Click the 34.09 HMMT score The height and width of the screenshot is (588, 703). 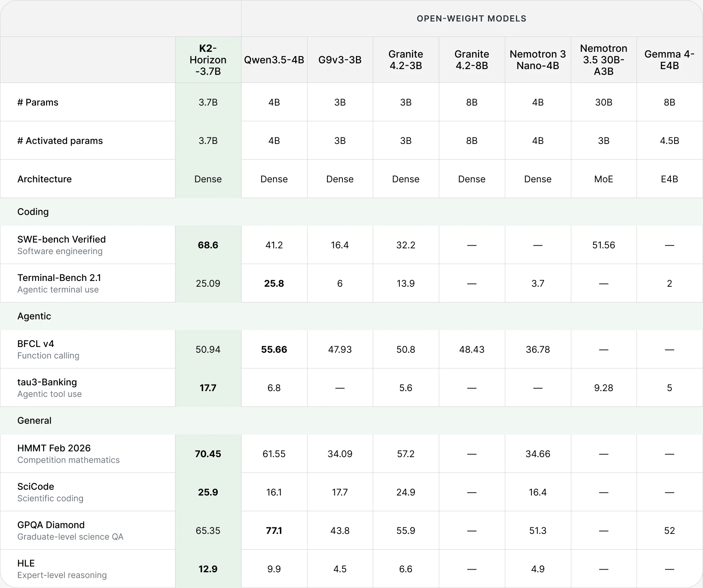(x=340, y=454)
